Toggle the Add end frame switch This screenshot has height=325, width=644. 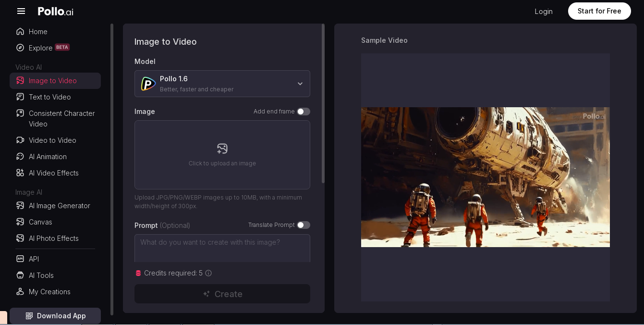tap(303, 112)
